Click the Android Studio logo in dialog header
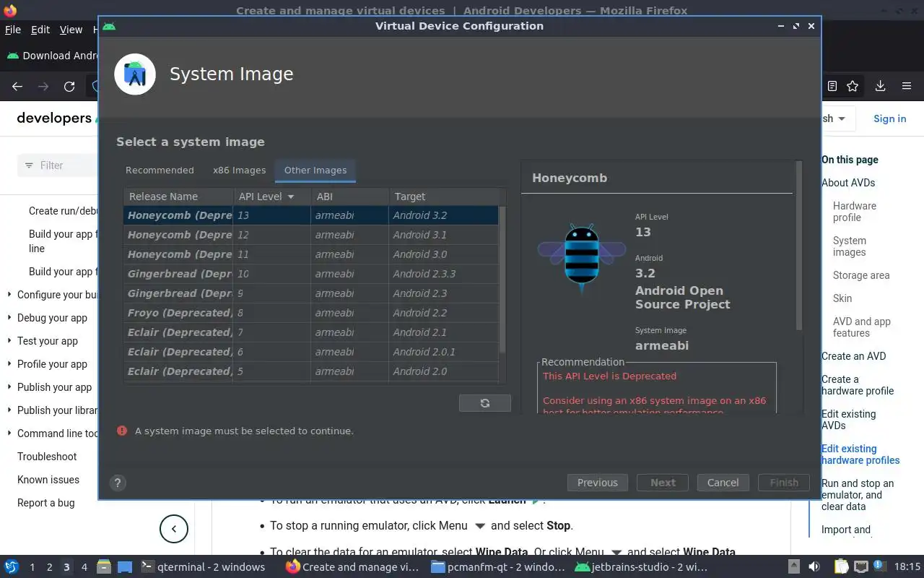This screenshot has width=924, height=578. pyautogui.click(x=135, y=74)
